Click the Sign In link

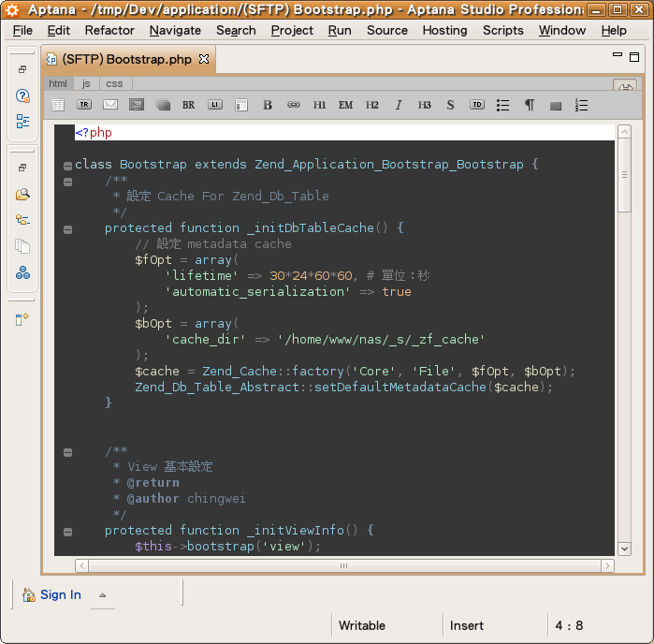60,594
